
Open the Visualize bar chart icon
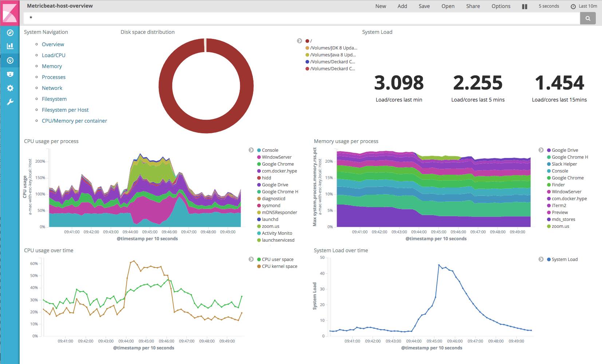[10, 46]
